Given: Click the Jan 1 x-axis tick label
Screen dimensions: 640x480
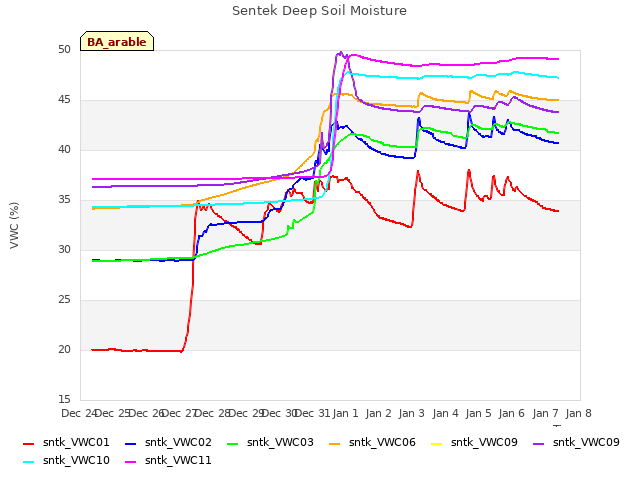Looking at the screenshot, I should [345, 413].
